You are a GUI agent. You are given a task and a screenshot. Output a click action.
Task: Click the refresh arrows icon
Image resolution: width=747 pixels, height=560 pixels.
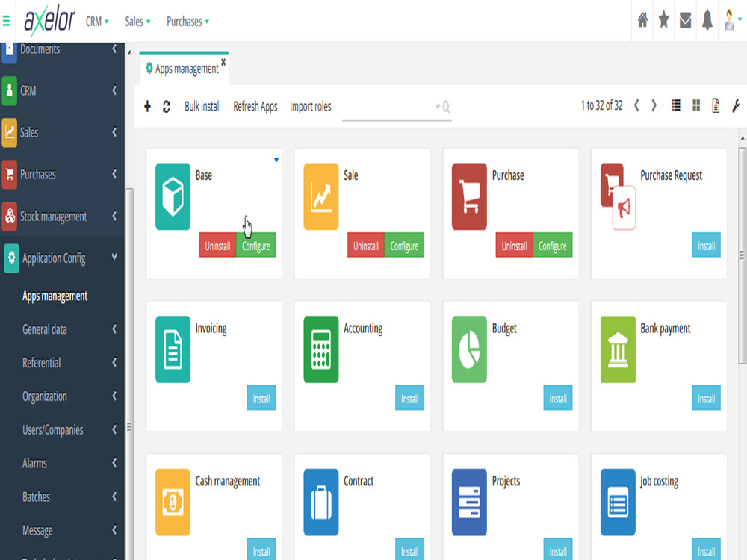[167, 106]
